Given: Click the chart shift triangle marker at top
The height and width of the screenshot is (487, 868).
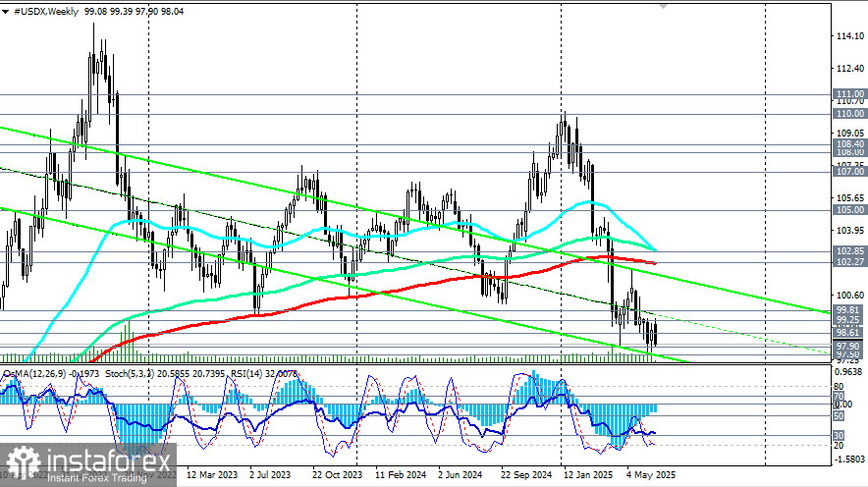Looking at the screenshot, I should pos(663,7).
